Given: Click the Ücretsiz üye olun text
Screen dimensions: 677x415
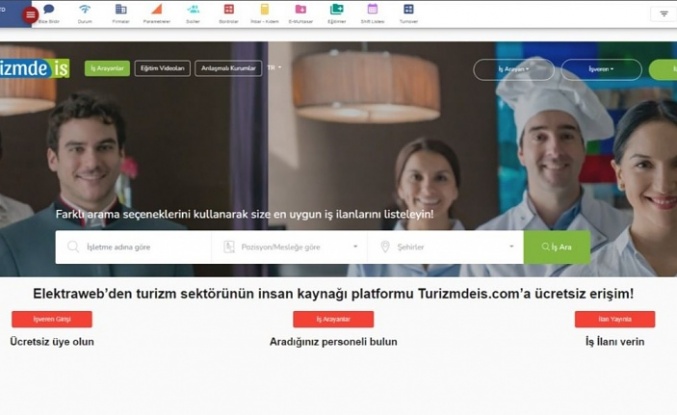Looking at the screenshot, I should point(52,342).
